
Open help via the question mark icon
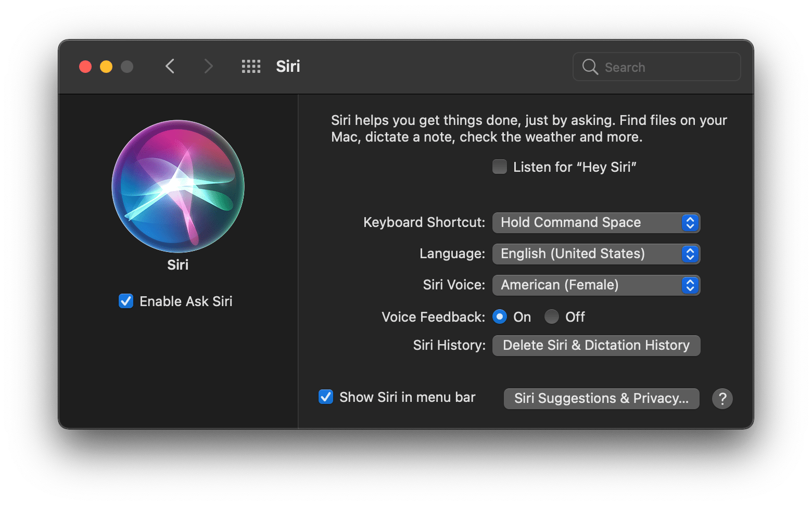click(x=722, y=398)
